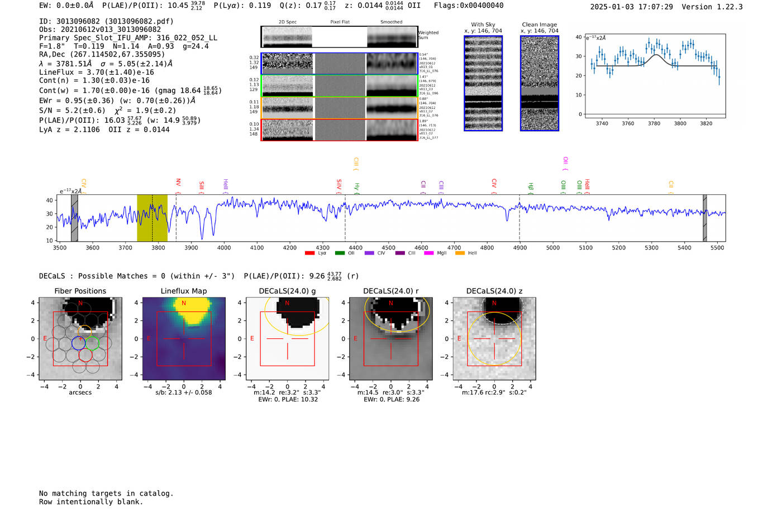The width and height of the screenshot is (782, 532).
Task: Open the Fiber Positions image
Action: [80, 339]
